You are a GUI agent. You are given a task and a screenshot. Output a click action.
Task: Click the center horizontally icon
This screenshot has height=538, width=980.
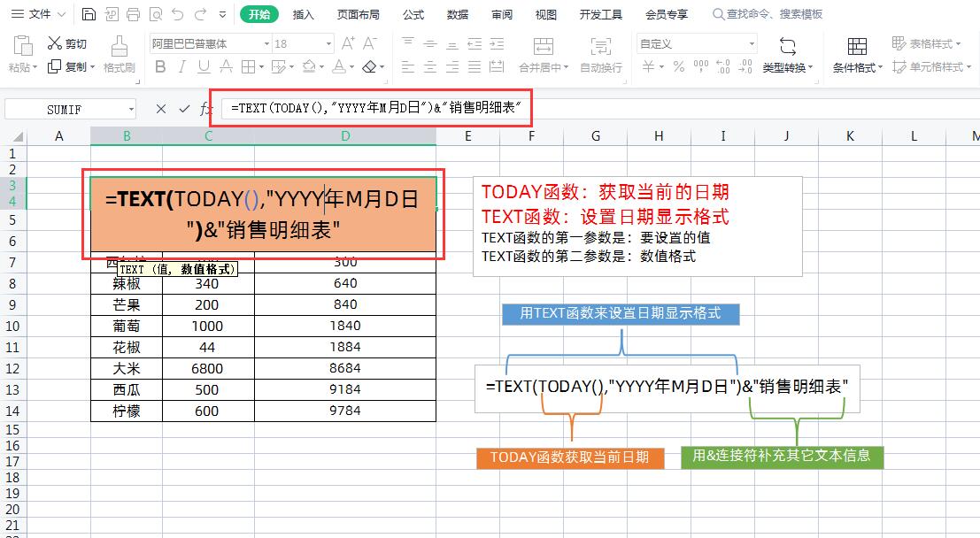point(430,67)
